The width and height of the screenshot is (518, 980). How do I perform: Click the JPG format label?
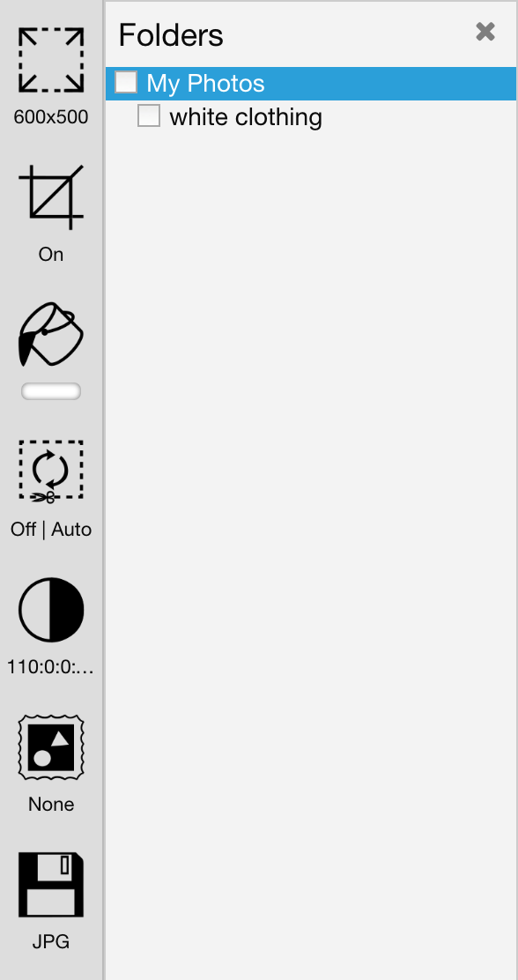tap(50, 942)
